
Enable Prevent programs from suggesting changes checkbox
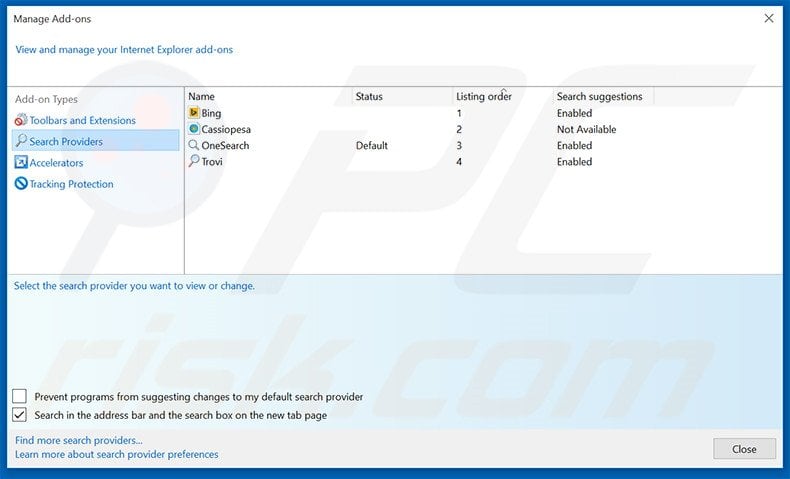(x=20, y=396)
